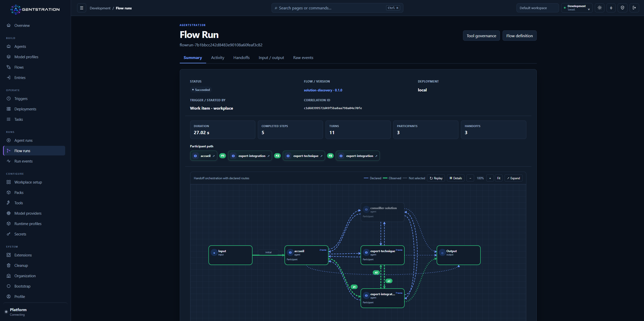Click the Development breadcrumb link
This screenshot has height=321, width=644.
[100, 8]
